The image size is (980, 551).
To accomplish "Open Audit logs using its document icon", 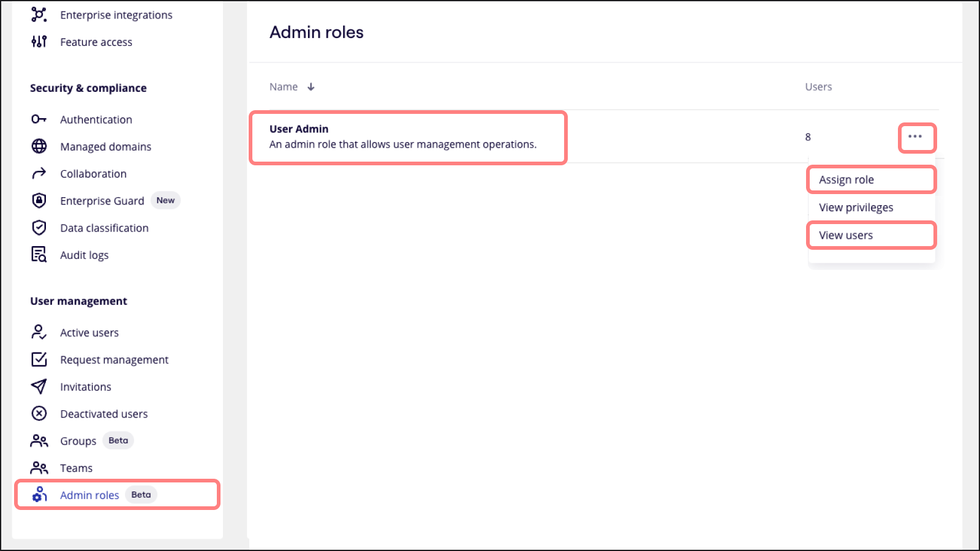I will [39, 254].
